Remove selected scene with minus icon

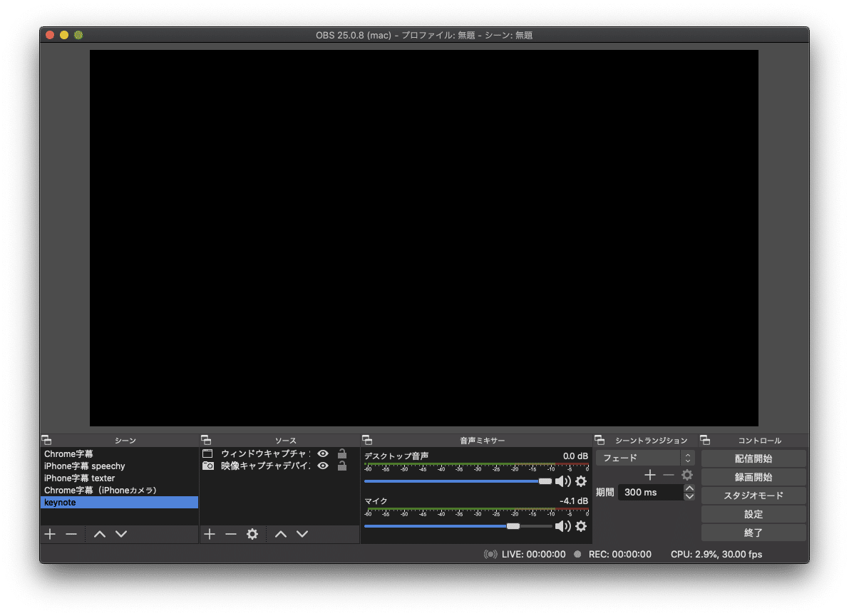71,534
